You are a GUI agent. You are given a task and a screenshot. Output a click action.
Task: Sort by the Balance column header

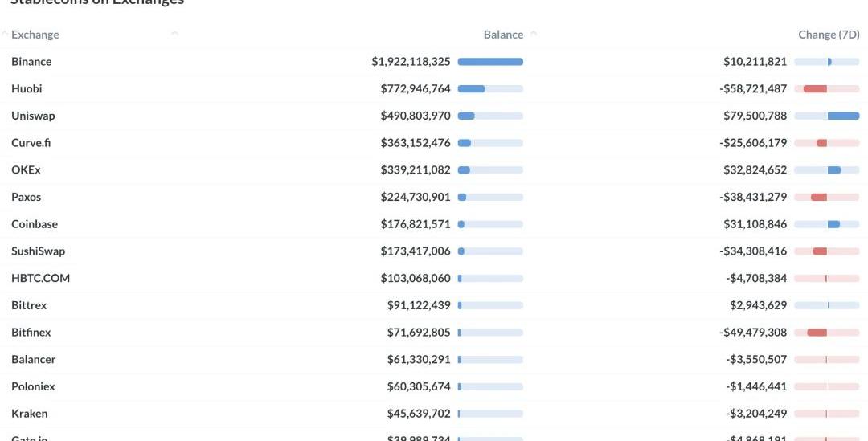pos(503,35)
